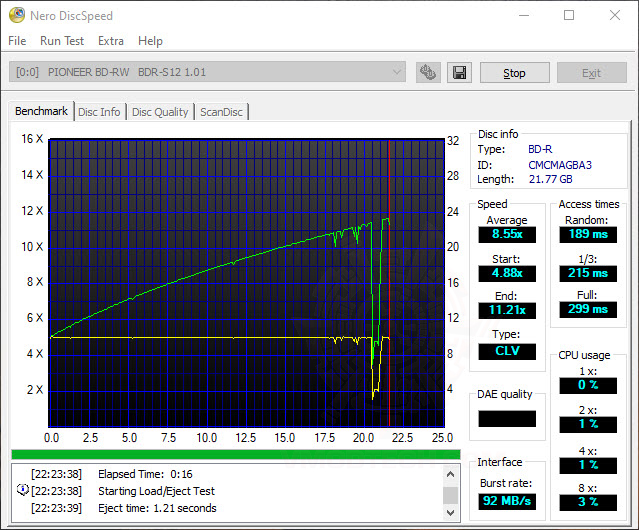This screenshot has height=530, width=639.
Task: Click the Full access time 299 ms
Action: coord(588,310)
